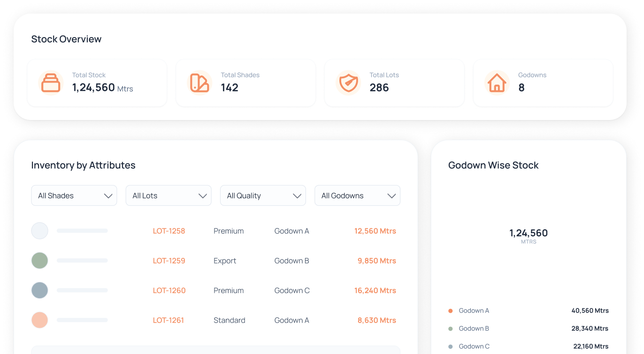Click the Total Lots 286 value
Image resolution: width=644 pixels, height=354 pixels.
(x=379, y=88)
